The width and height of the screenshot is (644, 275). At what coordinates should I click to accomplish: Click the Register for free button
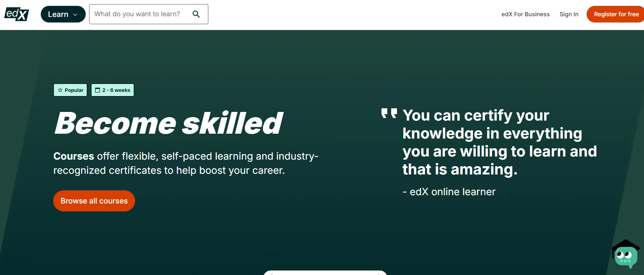click(x=616, y=14)
